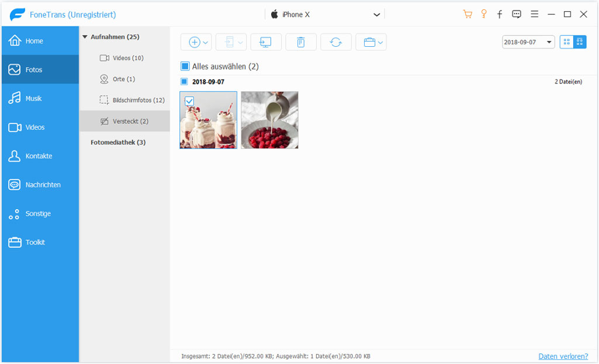Switch to large thumbnail grid view
Screen dimensions: 599x364
pos(567,42)
